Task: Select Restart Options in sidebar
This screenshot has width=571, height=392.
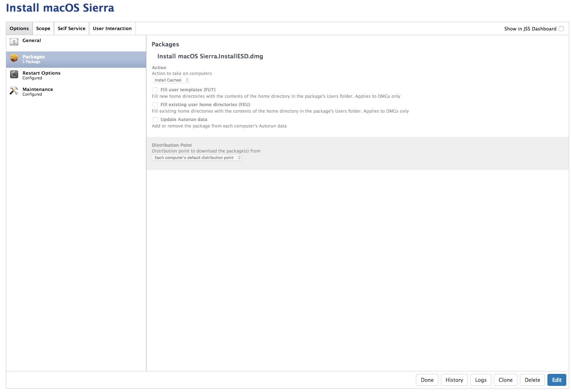Action: point(76,76)
